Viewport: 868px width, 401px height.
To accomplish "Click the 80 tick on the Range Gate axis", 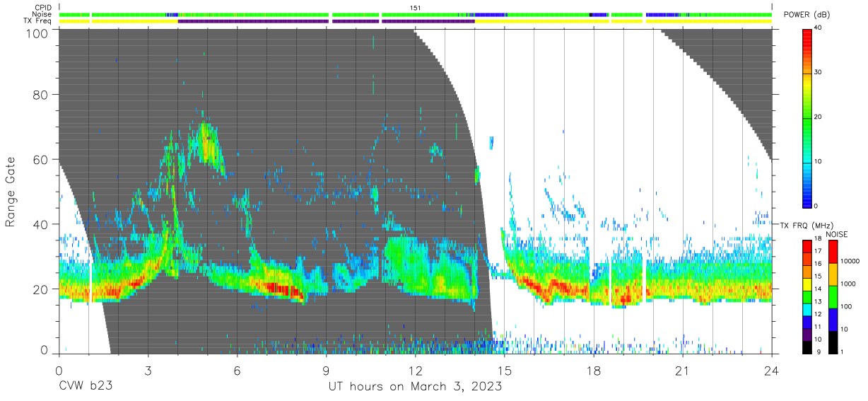I will click(40, 94).
